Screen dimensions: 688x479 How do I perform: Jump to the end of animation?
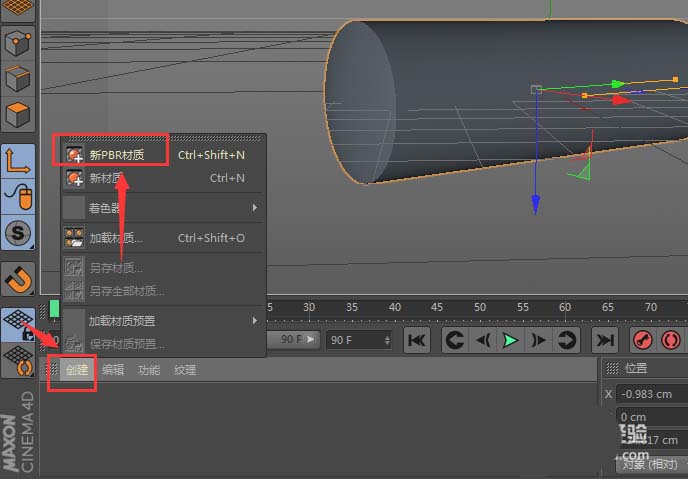coord(604,341)
